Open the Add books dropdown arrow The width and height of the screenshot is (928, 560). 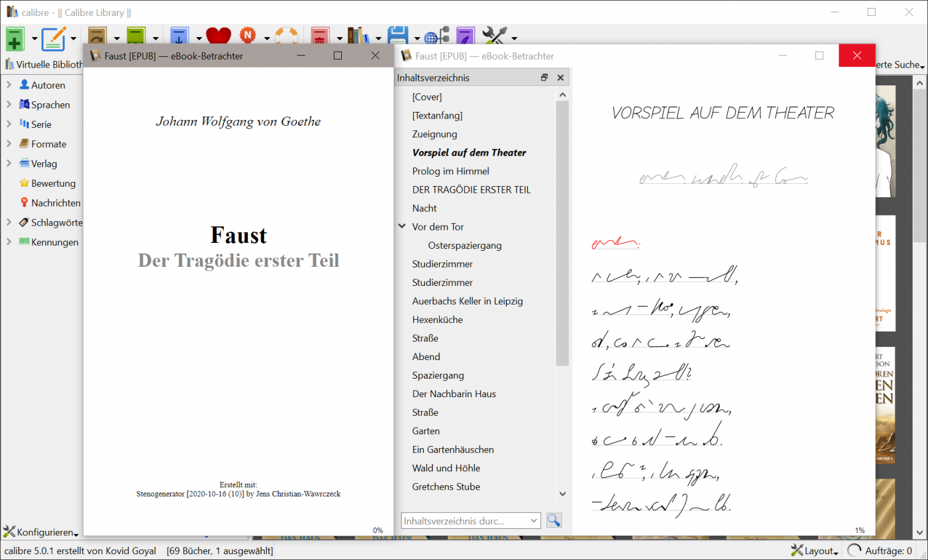(34, 38)
